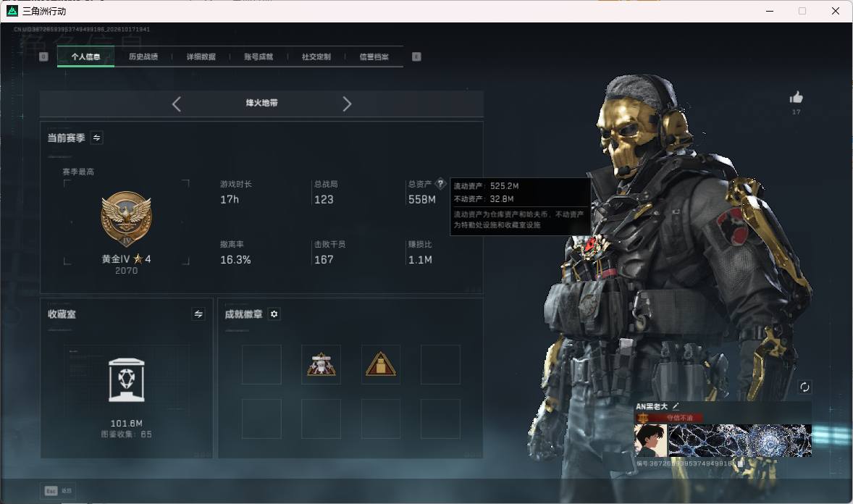The image size is (853, 504).
Task: Open the 社交定制 tab
Action: click(x=316, y=56)
